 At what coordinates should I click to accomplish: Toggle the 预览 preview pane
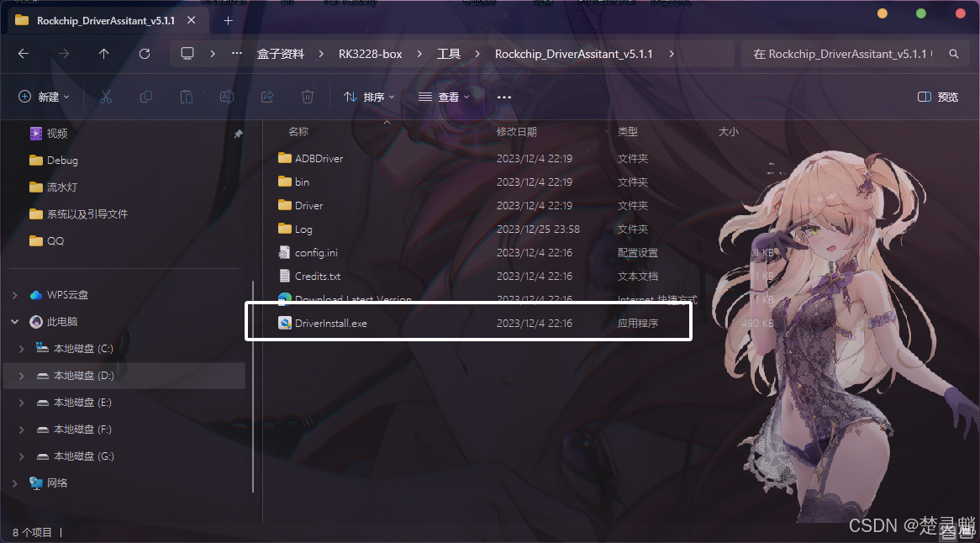(938, 97)
